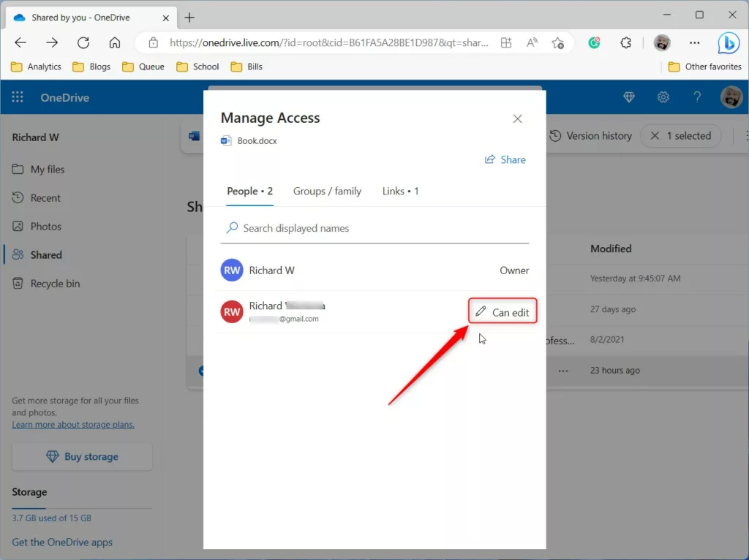Open the Blogs bookmarks folder

coord(91,67)
